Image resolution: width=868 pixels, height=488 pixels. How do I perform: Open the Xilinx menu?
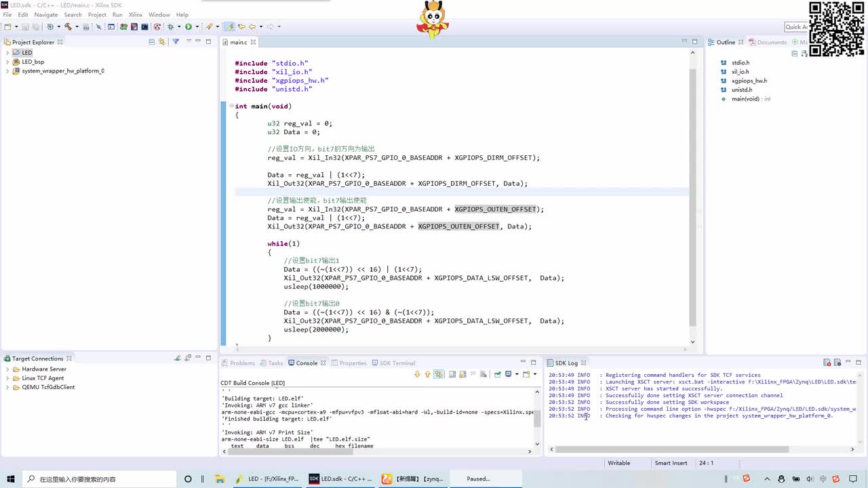click(136, 14)
